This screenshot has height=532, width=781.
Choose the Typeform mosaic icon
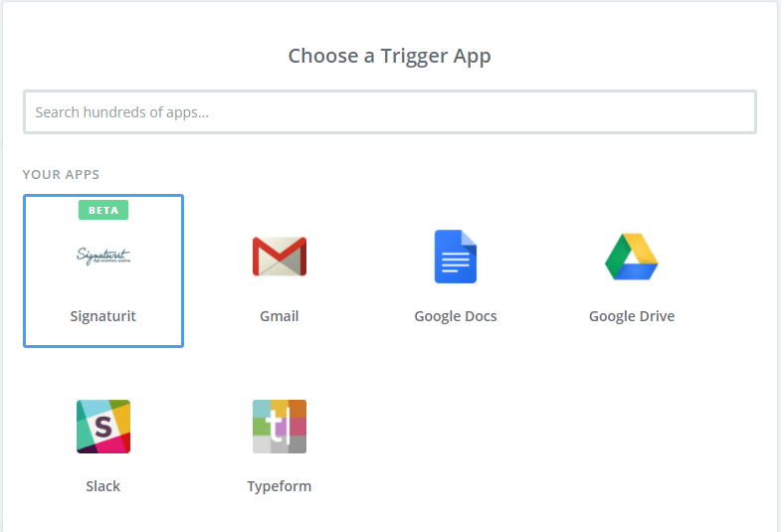point(280,427)
